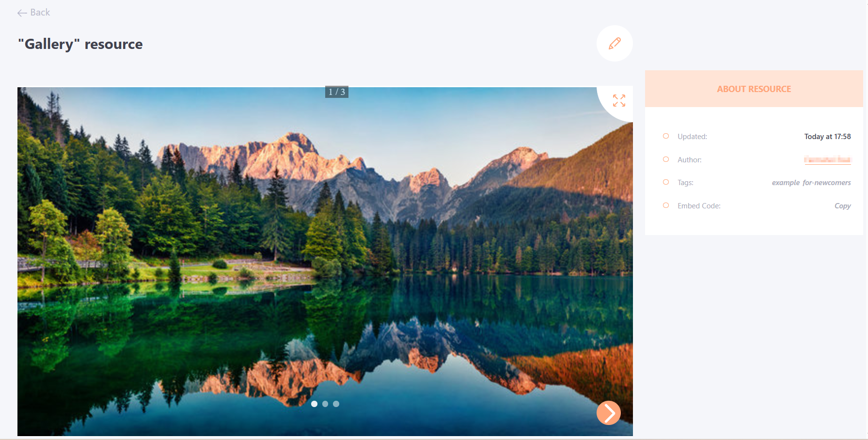Viewport: 868px width, 440px height.
Task: Click the back arrow icon
Action: pos(22,13)
